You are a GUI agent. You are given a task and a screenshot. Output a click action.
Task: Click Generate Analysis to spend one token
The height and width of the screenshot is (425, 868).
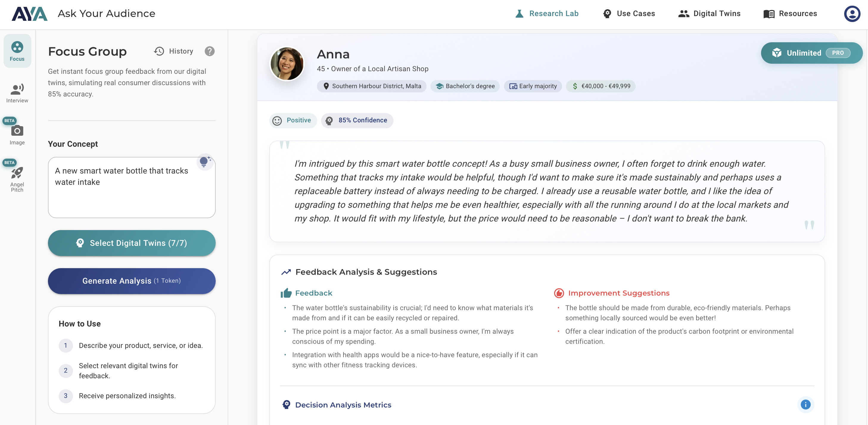coord(131,281)
